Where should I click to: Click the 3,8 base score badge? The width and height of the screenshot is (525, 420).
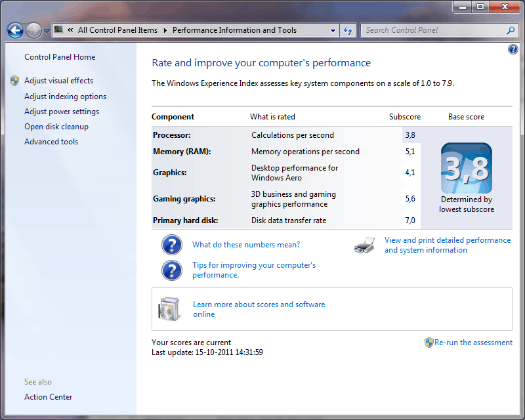click(x=467, y=168)
